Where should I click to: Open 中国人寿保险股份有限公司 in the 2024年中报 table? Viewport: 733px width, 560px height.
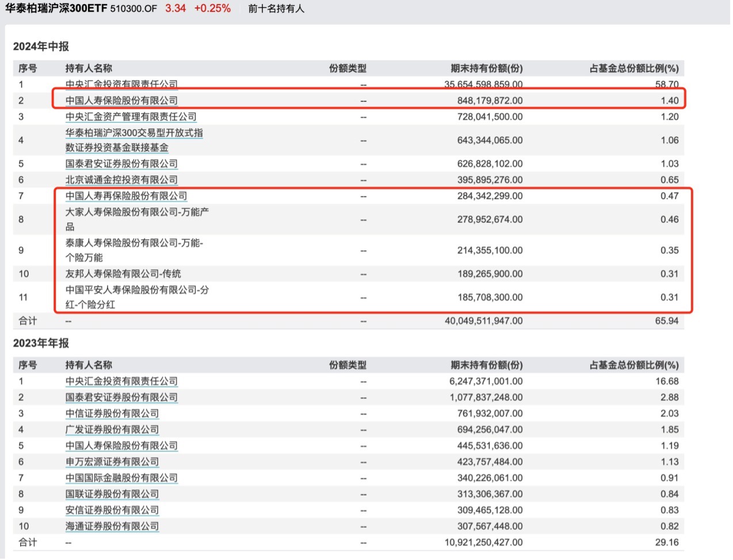121,101
